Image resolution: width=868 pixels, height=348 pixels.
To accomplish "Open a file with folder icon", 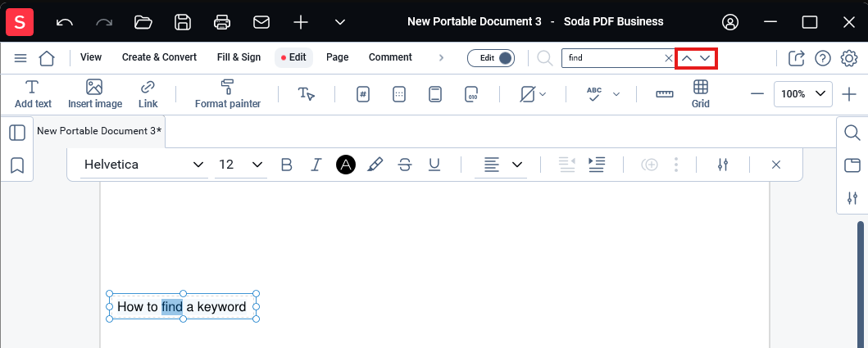I will coord(143,22).
